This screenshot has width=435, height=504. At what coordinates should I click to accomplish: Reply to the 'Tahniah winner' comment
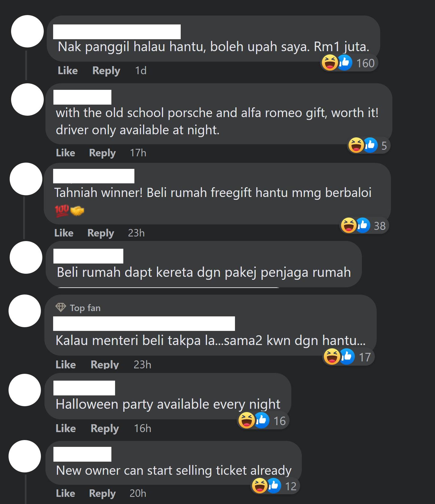[101, 233]
